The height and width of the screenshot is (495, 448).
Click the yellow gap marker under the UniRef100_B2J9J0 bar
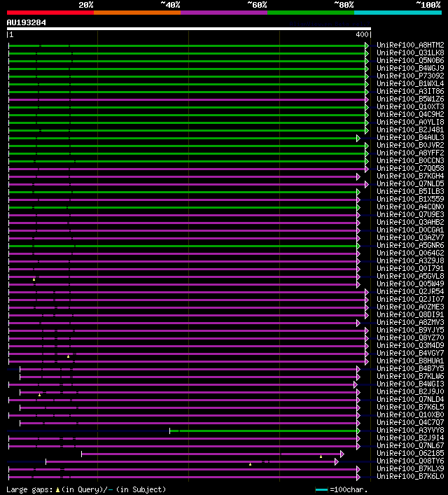point(39,395)
